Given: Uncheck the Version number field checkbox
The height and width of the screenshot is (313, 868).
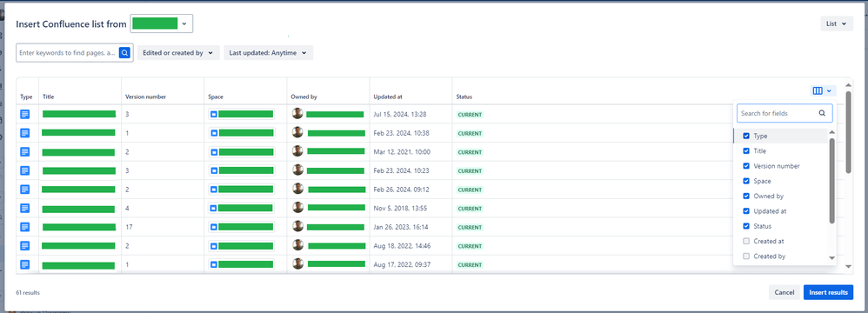Looking at the screenshot, I should [x=746, y=166].
